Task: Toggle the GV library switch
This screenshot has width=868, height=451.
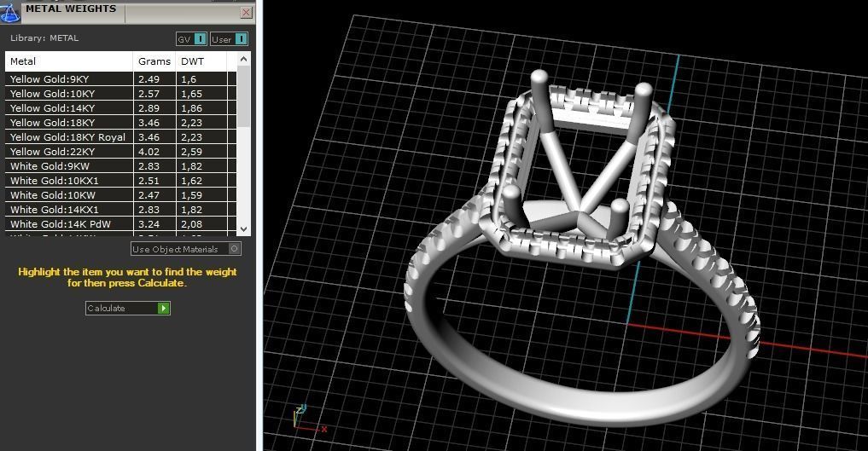Action: 191,39
